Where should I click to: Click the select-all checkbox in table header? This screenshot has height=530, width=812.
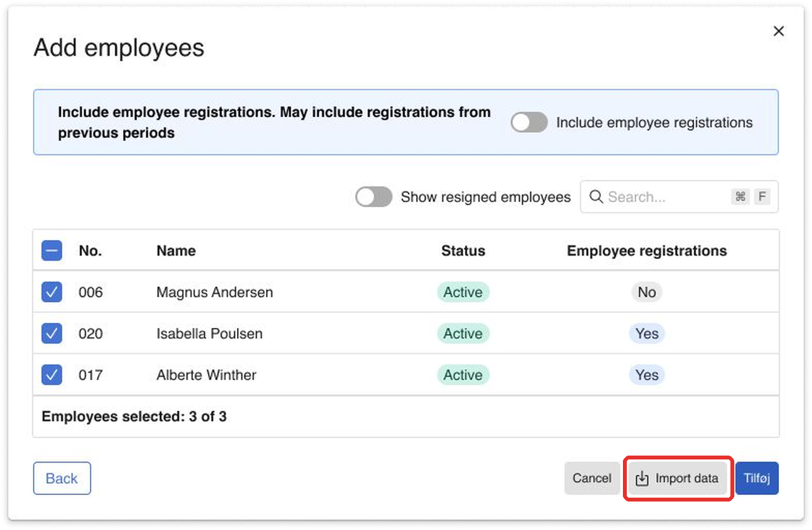pyautogui.click(x=52, y=250)
